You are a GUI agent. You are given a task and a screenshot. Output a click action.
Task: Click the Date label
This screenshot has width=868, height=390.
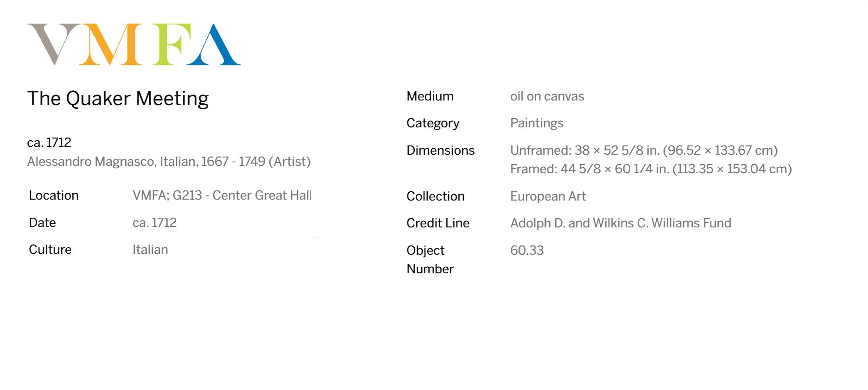42,223
